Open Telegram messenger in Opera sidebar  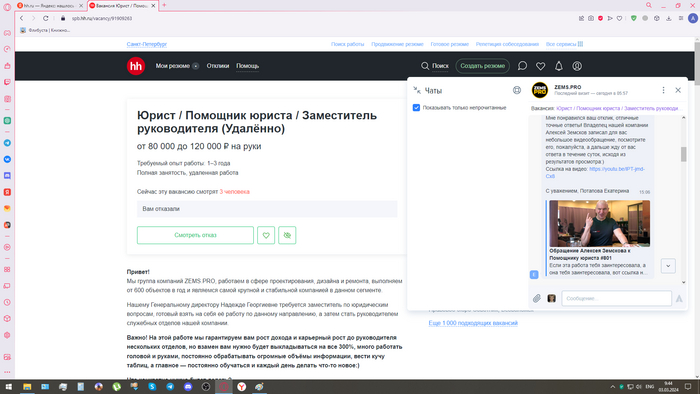[7, 143]
